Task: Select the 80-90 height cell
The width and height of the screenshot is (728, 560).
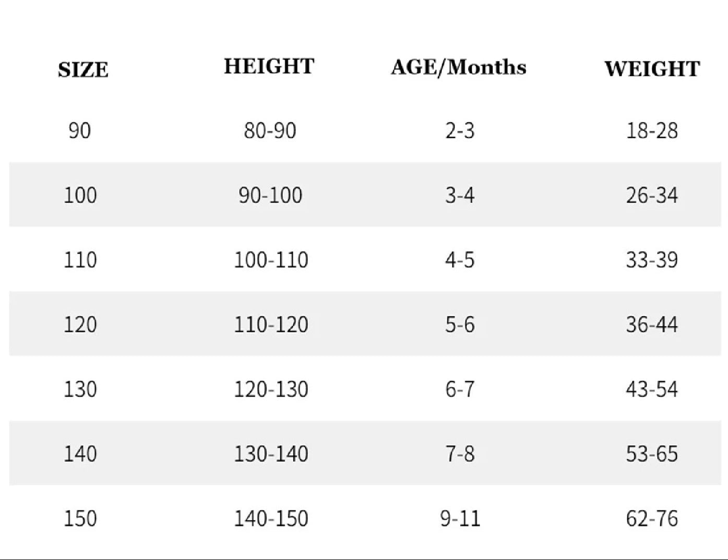Action: pyautogui.click(x=270, y=130)
